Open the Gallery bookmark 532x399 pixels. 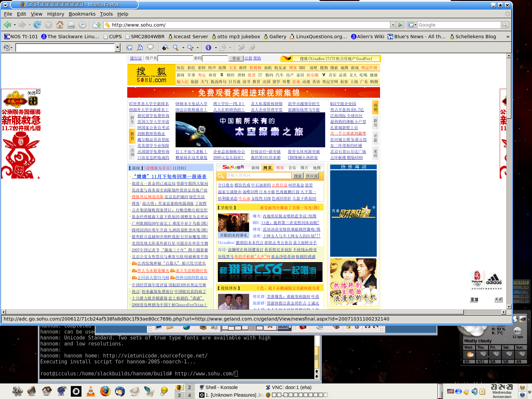click(275, 37)
